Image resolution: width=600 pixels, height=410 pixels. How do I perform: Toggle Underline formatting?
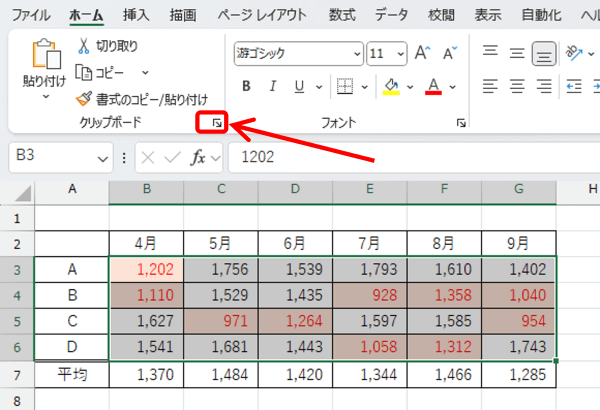point(299,86)
